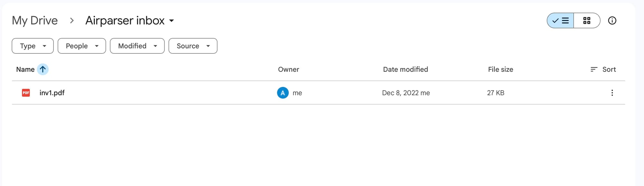Reverse sort direction with Name arrow
Image resolution: width=644 pixels, height=186 pixels.
[x=43, y=70]
